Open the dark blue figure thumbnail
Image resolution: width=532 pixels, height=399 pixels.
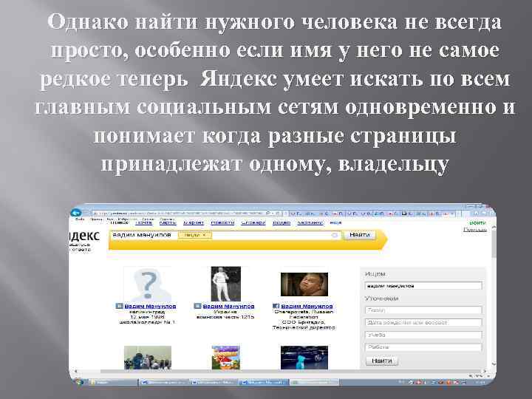click(x=304, y=358)
